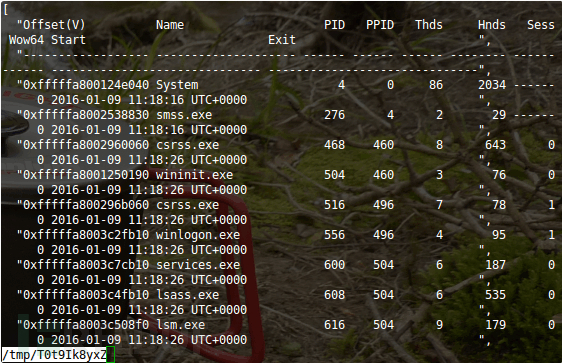Click the "Name" column header
Viewport: 562px width, 363px height.
tap(170, 25)
